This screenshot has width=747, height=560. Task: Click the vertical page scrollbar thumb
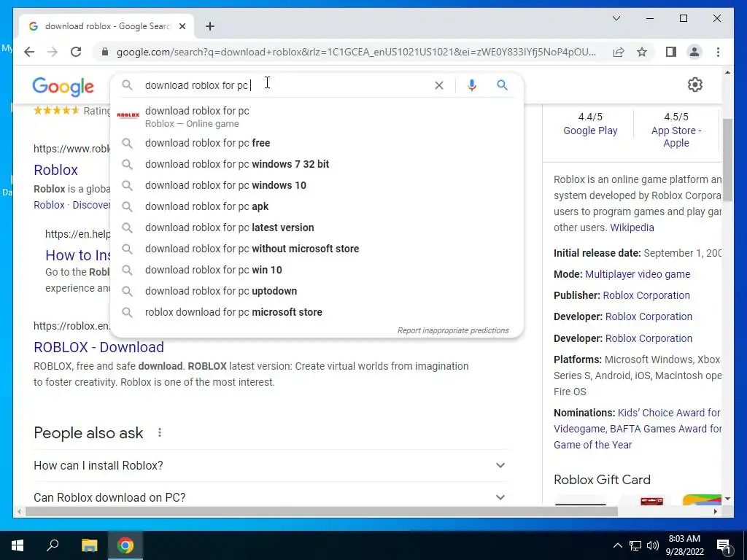[x=727, y=160]
